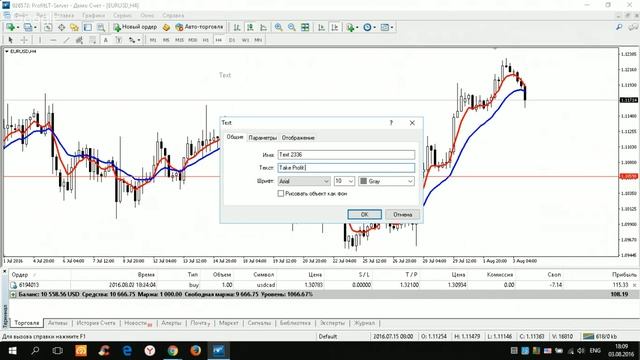Select the text object tool (A)
This screenshot has width=640, height=360.
click(105, 40)
